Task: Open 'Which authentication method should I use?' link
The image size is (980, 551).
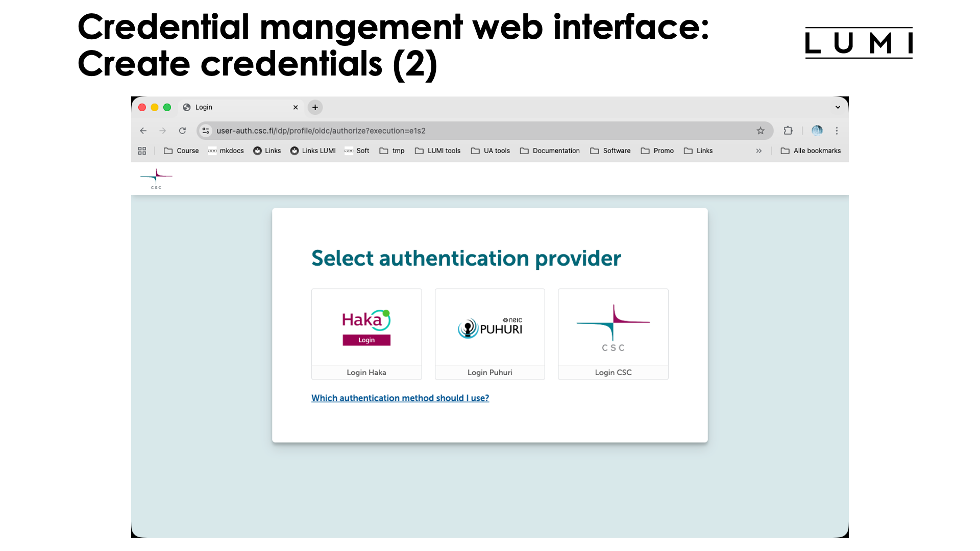Action: click(x=400, y=398)
